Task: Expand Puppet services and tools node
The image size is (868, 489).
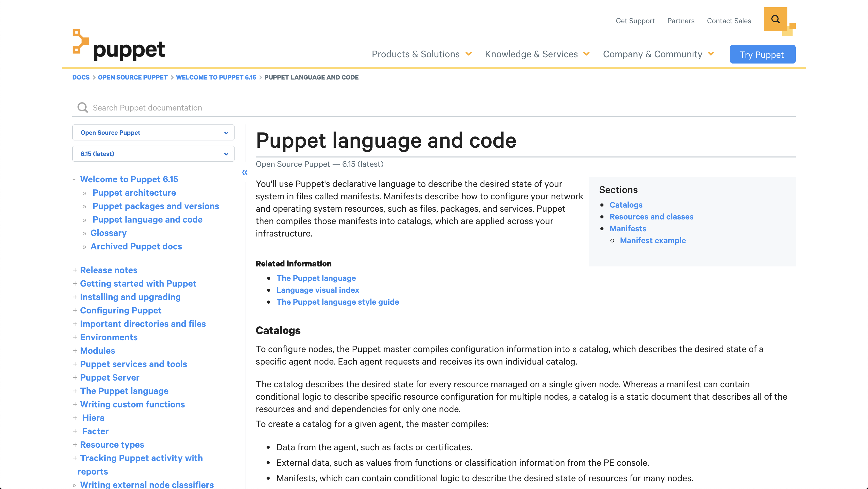Action: [x=75, y=364]
